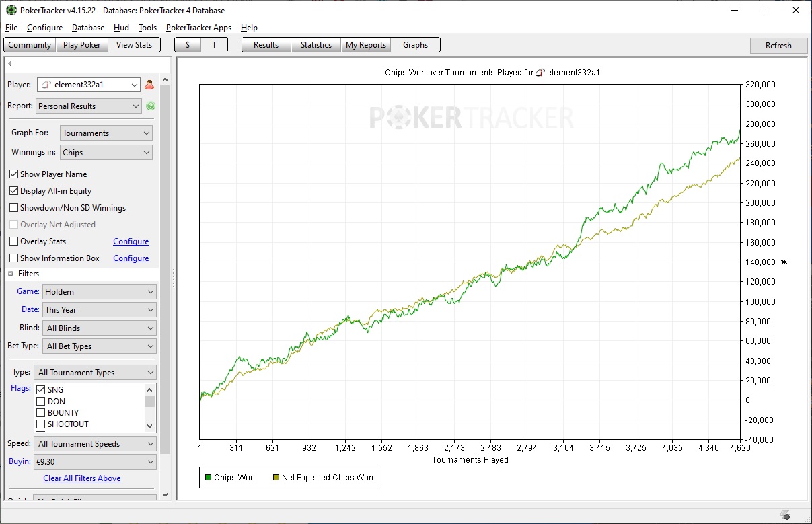Collapse the Filters section
812x524 pixels.
click(x=11, y=274)
